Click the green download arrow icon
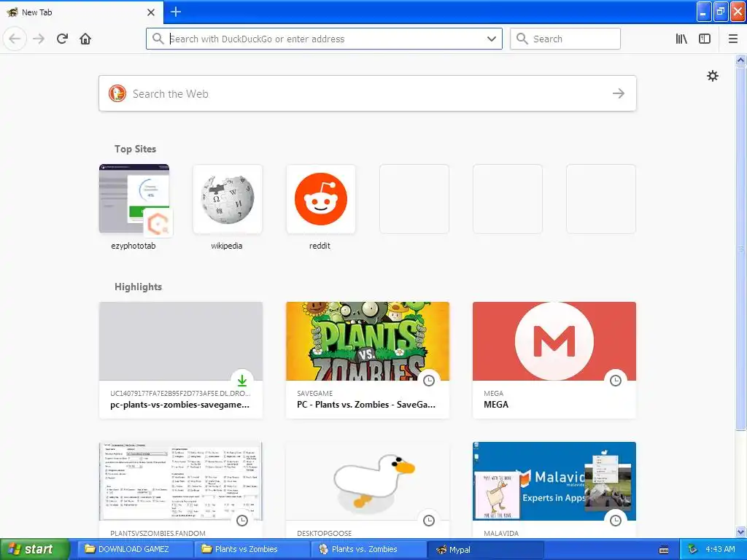The width and height of the screenshot is (747, 560). pos(242,380)
